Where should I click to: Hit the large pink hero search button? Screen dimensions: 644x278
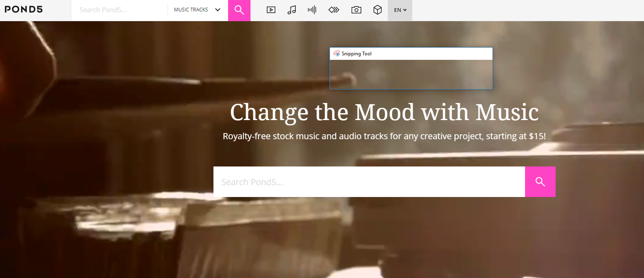(x=540, y=182)
